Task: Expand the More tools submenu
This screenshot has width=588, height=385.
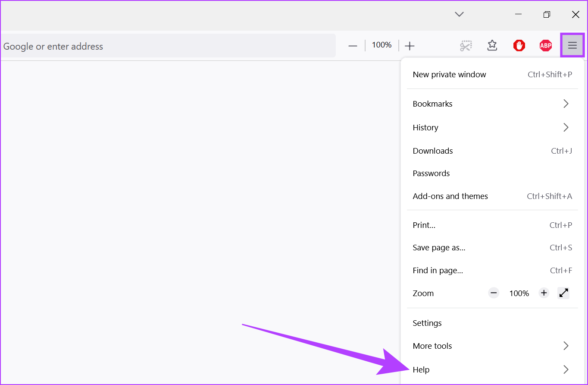Action: pos(491,346)
